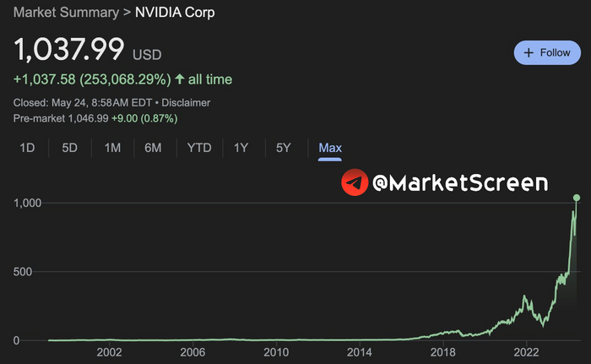591x364 pixels.
Task: Open the Disclaimer link
Action: [x=185, y=103]
